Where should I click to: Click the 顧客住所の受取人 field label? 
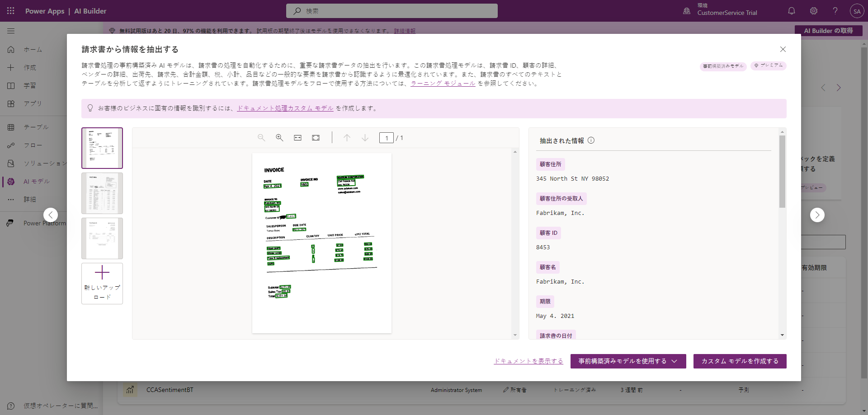(561, 199)
